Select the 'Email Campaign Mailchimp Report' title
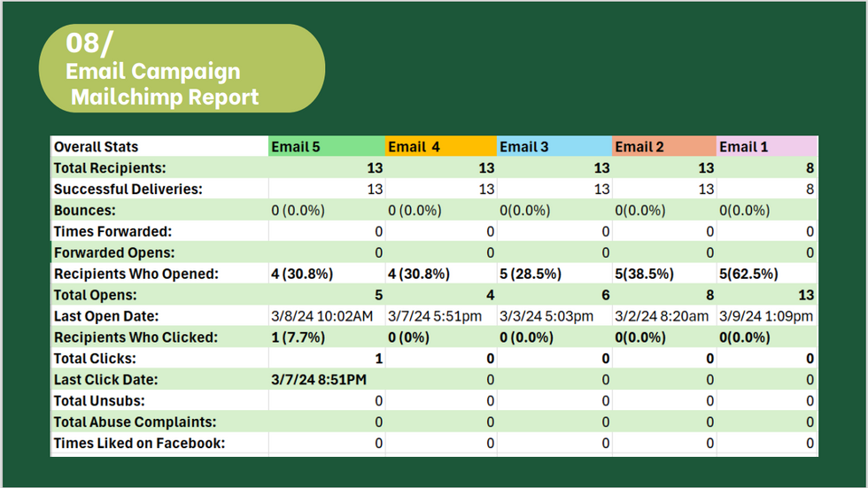Image resolution: width=868 pixels, height=488 pixels. [161, 83]
